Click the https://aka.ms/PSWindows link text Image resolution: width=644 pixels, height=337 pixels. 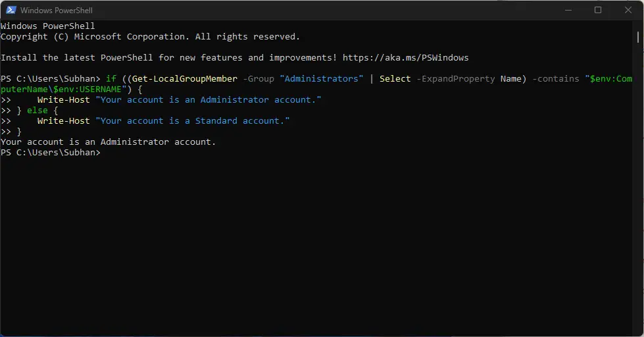405,57
